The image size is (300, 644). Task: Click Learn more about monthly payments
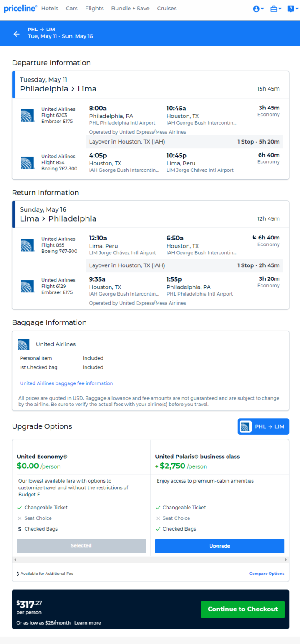(x=87, y=623)
